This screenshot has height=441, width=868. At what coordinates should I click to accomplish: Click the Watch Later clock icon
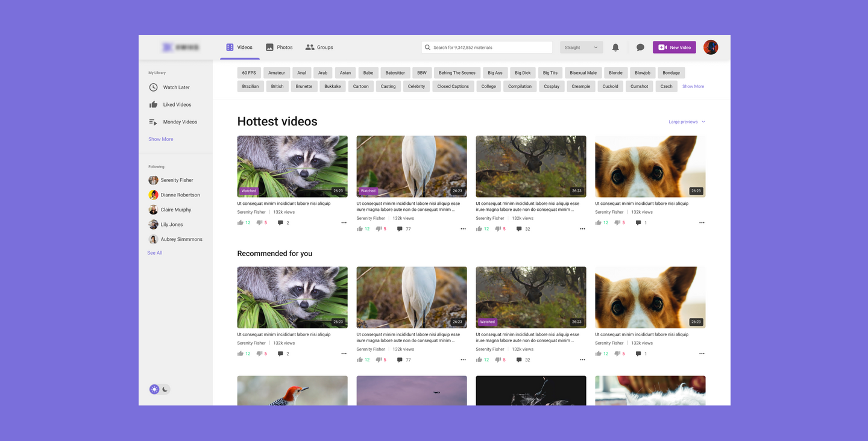153,87
